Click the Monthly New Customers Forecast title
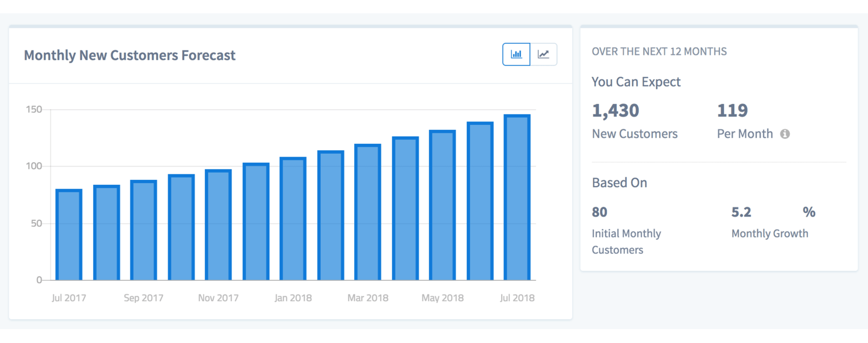Screen dimensions: 868x343 [x=130, y=56]
